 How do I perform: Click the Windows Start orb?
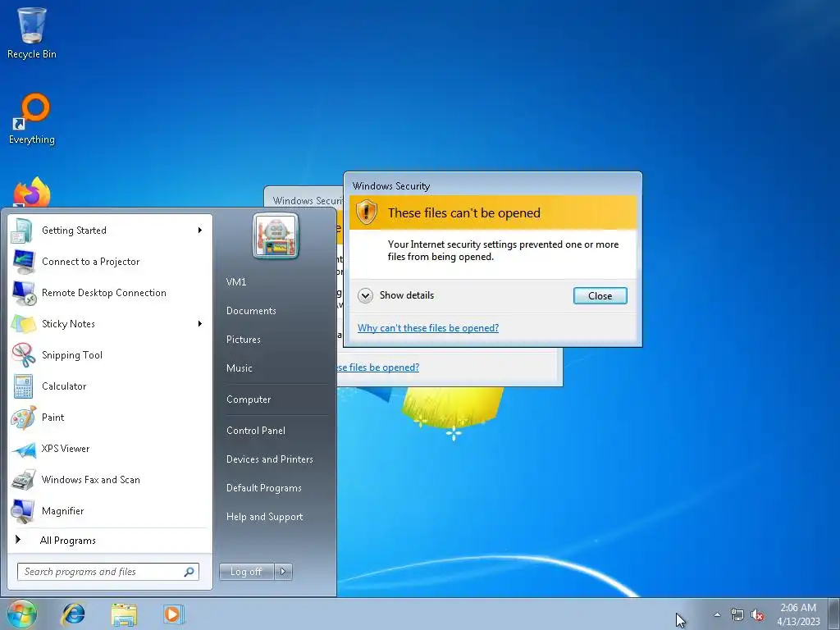22,614
